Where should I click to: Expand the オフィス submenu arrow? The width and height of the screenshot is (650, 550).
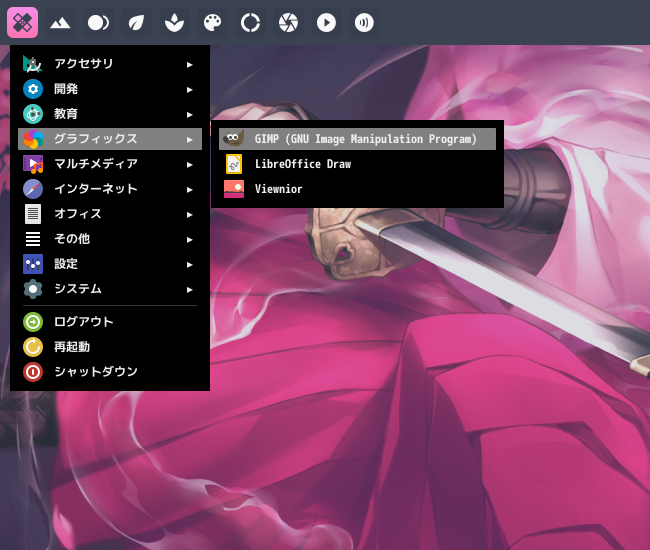click(189, 215)
